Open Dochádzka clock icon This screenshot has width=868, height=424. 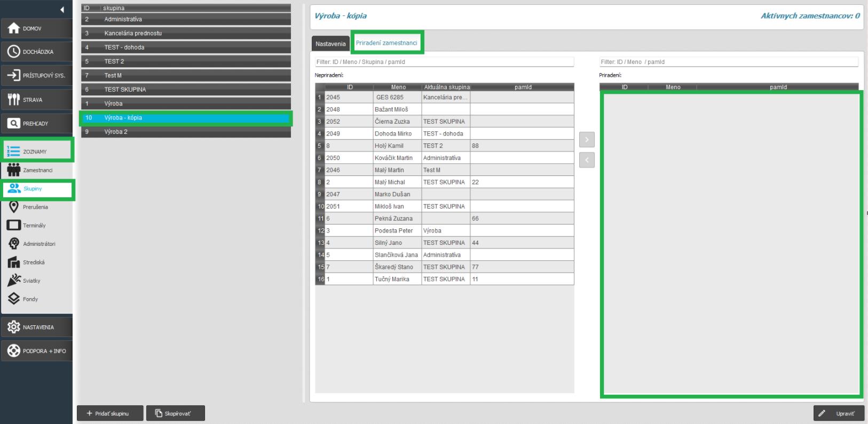14,52
